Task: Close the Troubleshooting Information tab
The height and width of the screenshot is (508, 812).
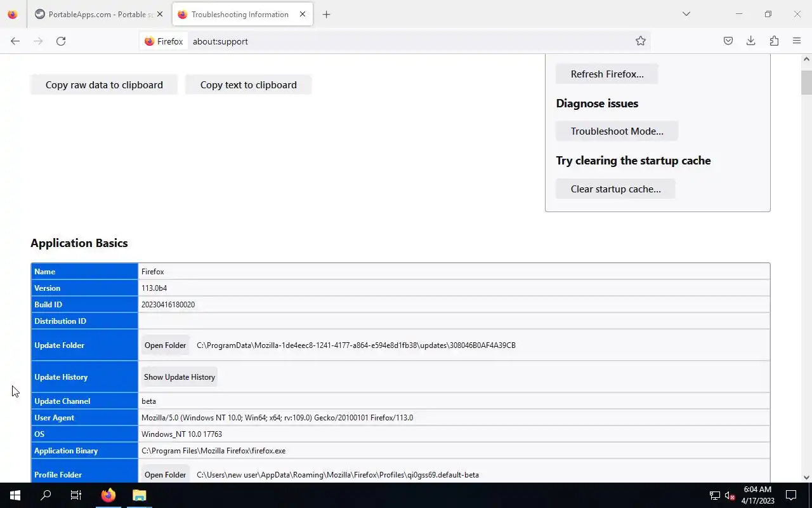Action: click(x=303, y=14)
